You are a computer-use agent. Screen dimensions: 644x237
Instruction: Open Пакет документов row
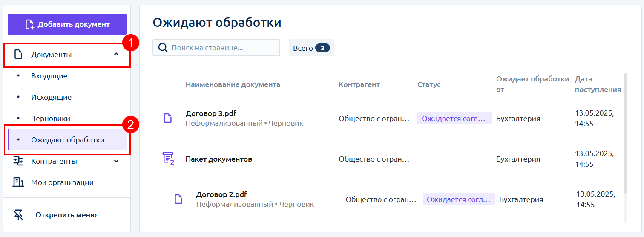pos(219,159)
